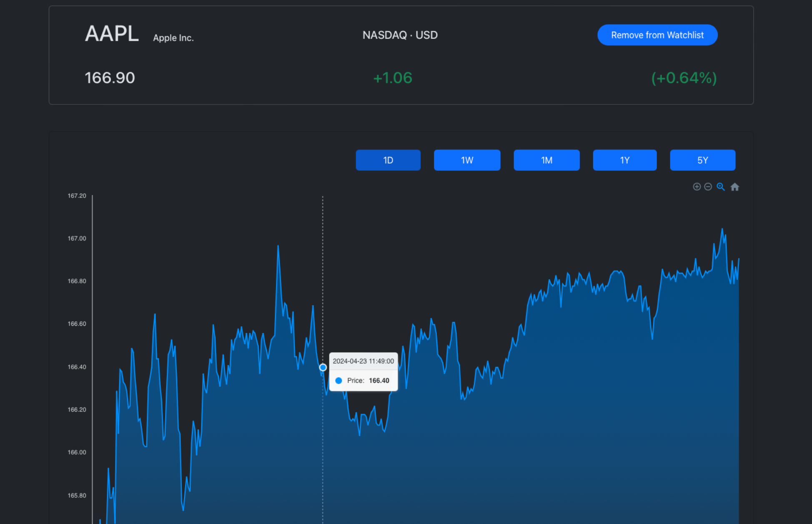Toggle the selection zoom magnifier tool

[x=720, y=187]
